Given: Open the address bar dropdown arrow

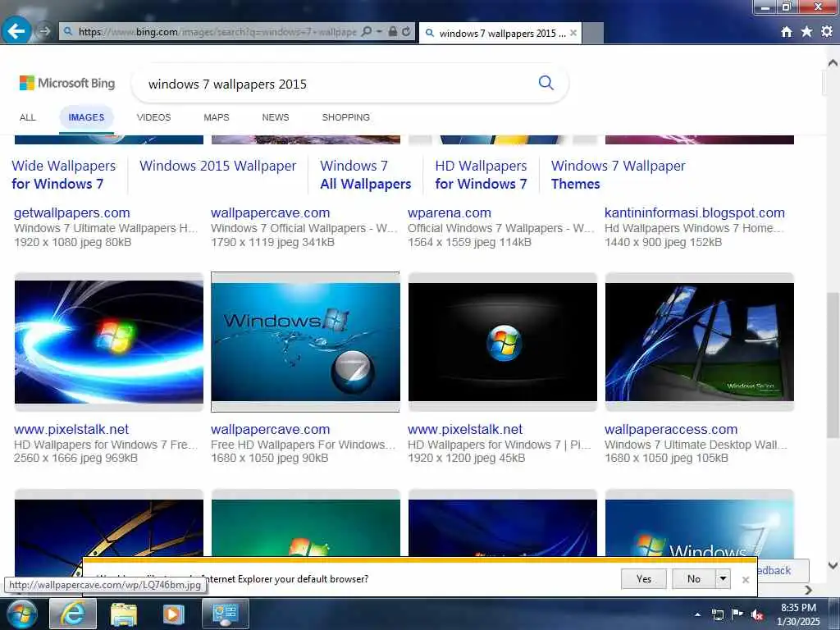Looking at the screenshot, I should coord(379,32).
